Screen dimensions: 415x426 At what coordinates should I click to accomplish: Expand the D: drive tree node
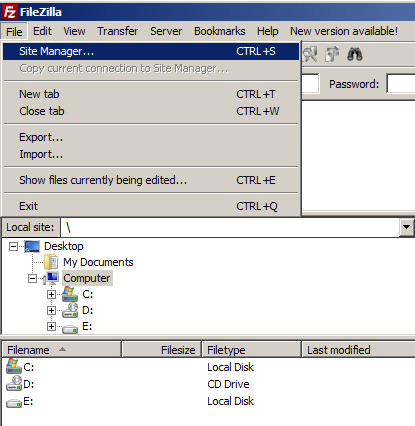51,311
